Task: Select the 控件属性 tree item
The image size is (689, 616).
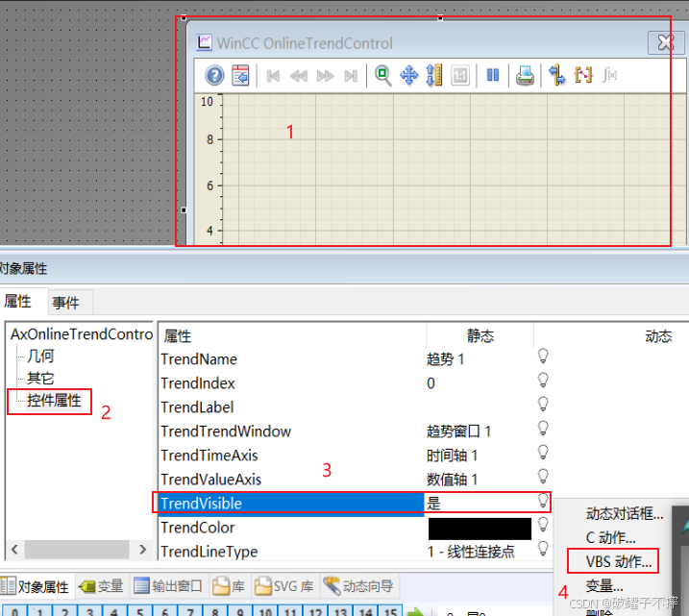Action: click(x=54, y=401)
